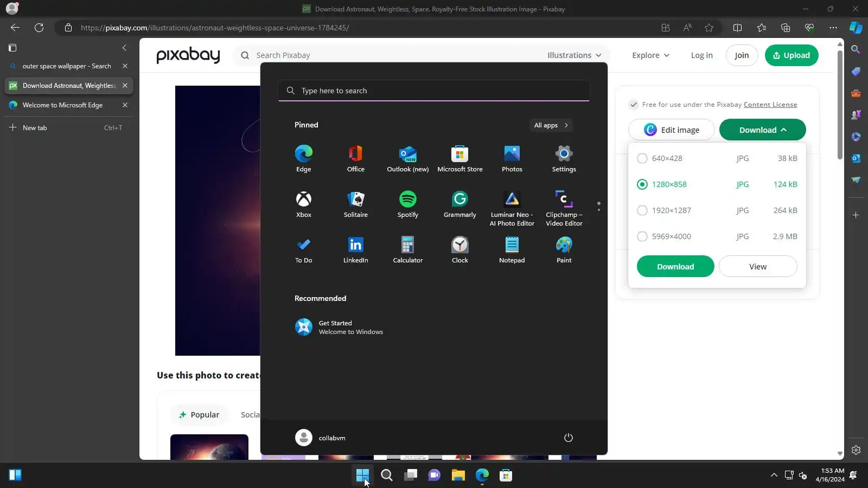Viewport: 868px width, 488px height.
Task: Launch Spotify from Start menu
Action: point(407,204)
